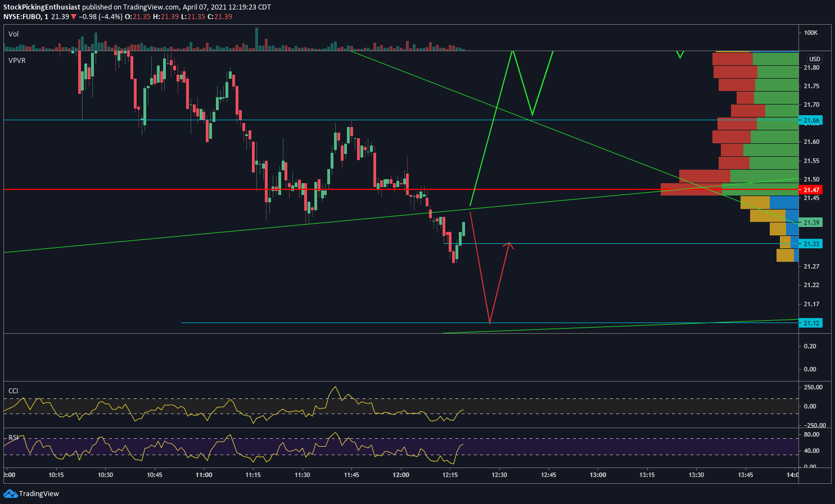835x504 pixels.
Task: Click the 12:00 time axis label
Action: 401,475
